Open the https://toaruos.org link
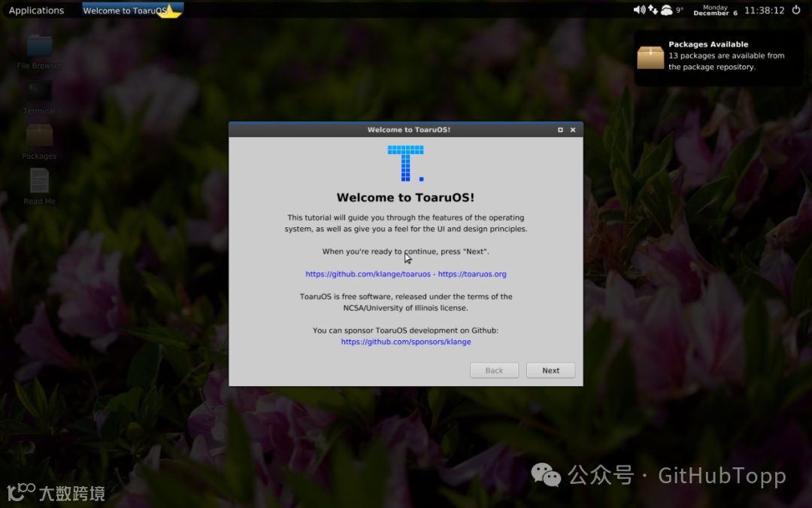Viewport: 812px width, 508px height. 472,274
